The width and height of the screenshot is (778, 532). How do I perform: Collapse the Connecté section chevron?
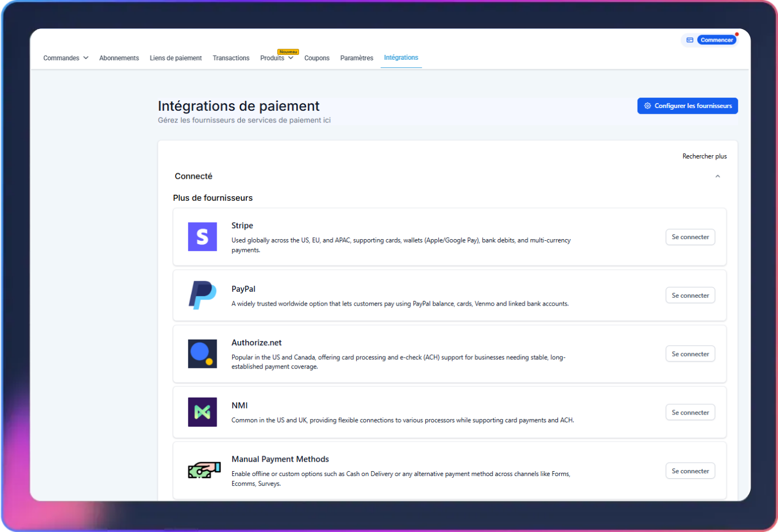point(717,176)
